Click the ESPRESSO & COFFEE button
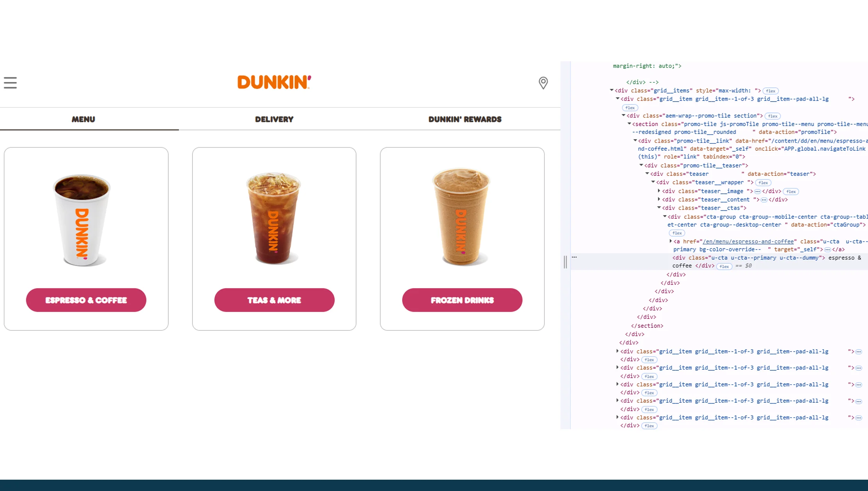This screenshot has height=491, width=868. [86, 300]
